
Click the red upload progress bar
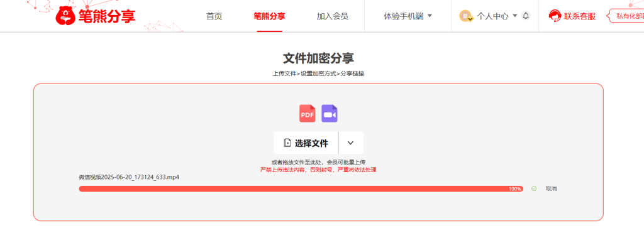point(301,188)
